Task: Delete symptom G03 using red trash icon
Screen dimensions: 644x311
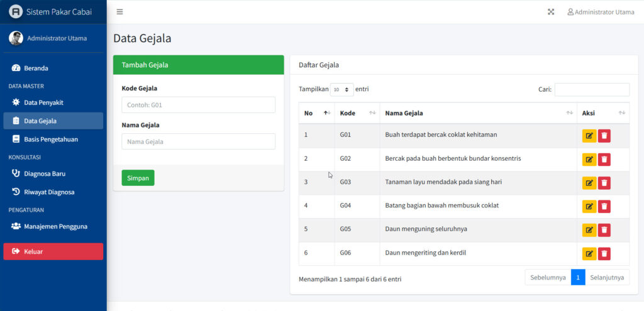Action: pos(604,183)
